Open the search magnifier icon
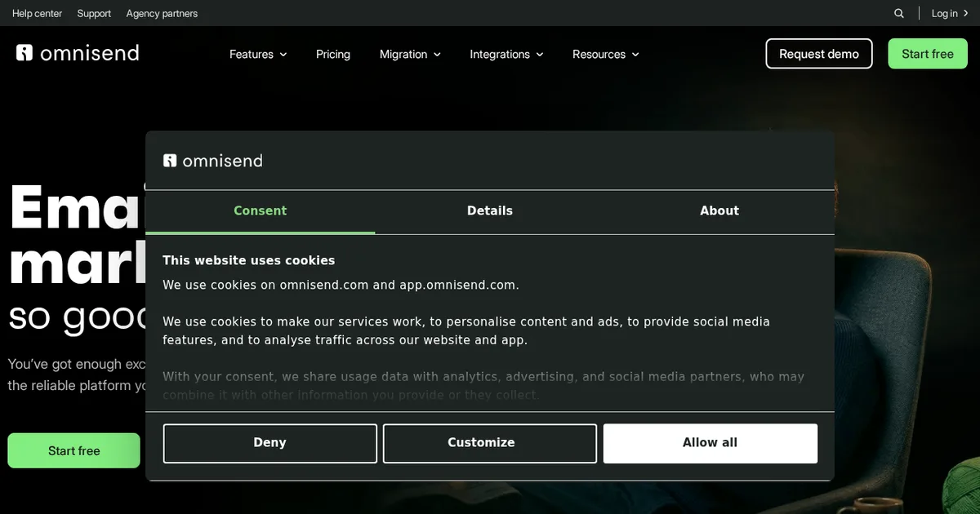The width and height of the screenshot is (980, 514). [x=899, y=13]
